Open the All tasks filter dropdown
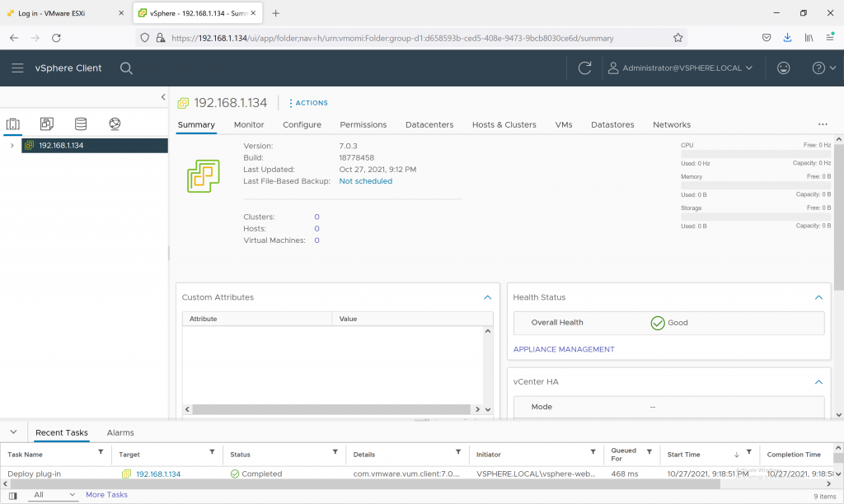The height and width of the screenshot is (504, 844). tap(54, 495)
